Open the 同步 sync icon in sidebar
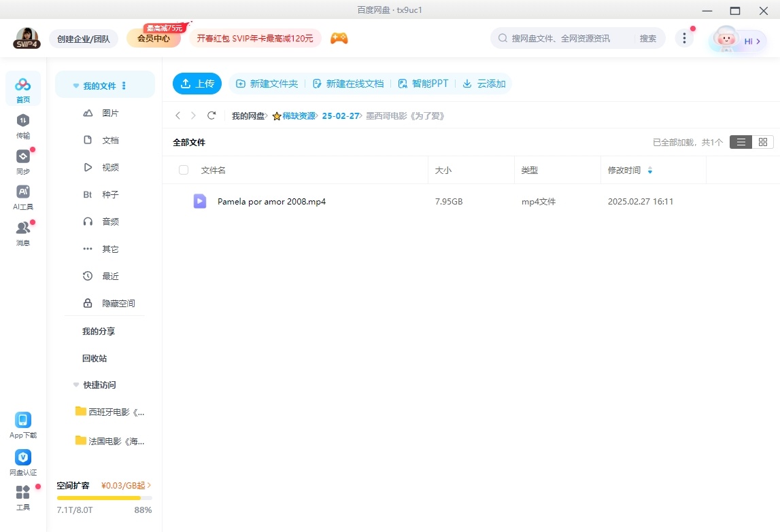Viewport: 780px width, 532px height. coord(22,157)
